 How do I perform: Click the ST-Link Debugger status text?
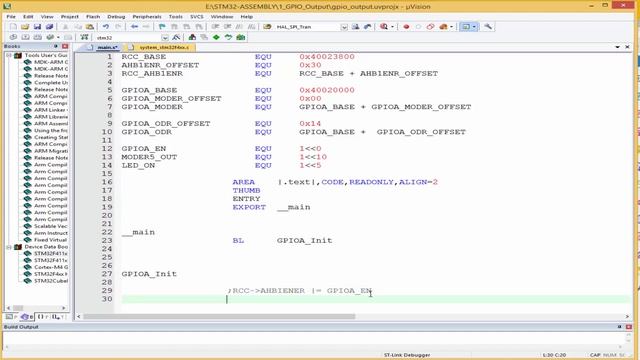407,355
